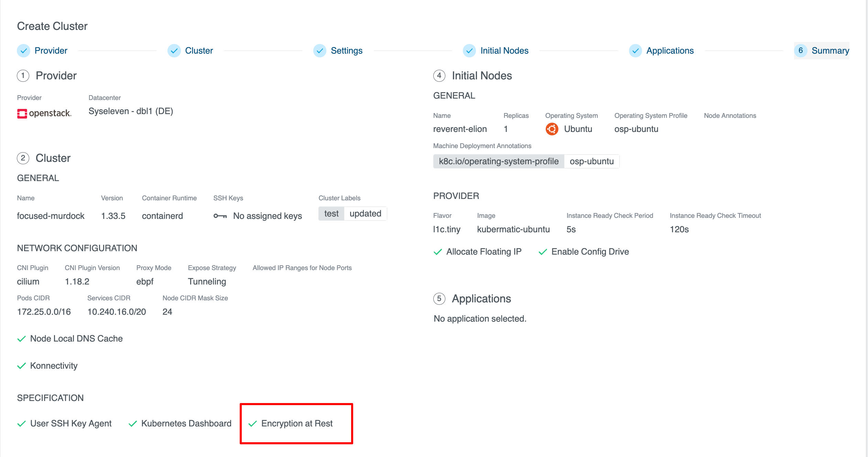The width and height of the screenshot is (868, 457).
Task: Click the OpenStack provider logo
Action: pos(44,113)
